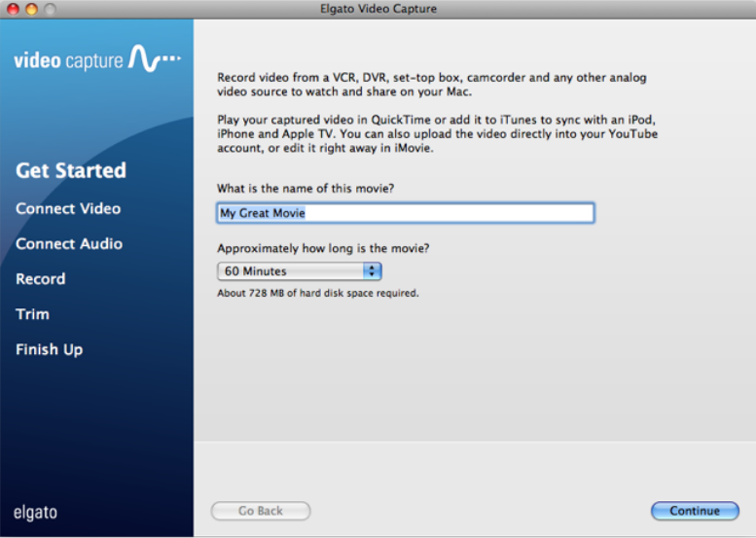The width and height of the screenshot is (756, 538).
Task: Close the Elgato Video Capture window
Action: pos(13,9)
